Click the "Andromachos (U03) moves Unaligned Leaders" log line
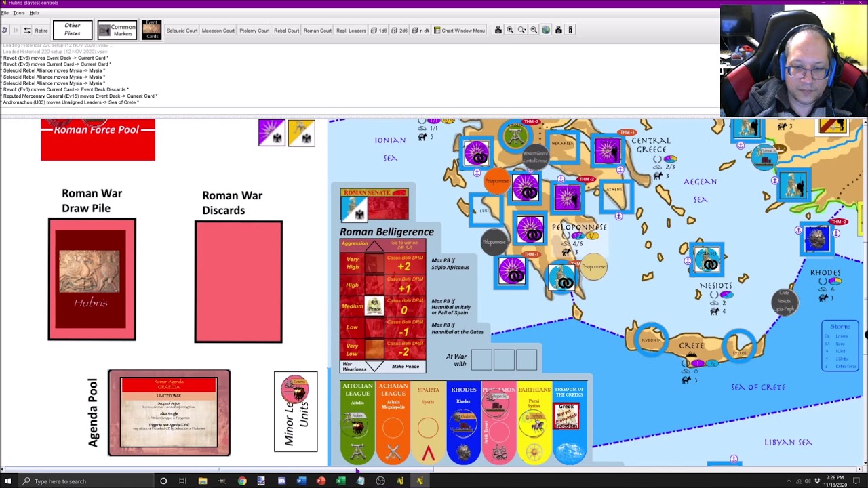The image size is (868, 488). tap(71, 102)
